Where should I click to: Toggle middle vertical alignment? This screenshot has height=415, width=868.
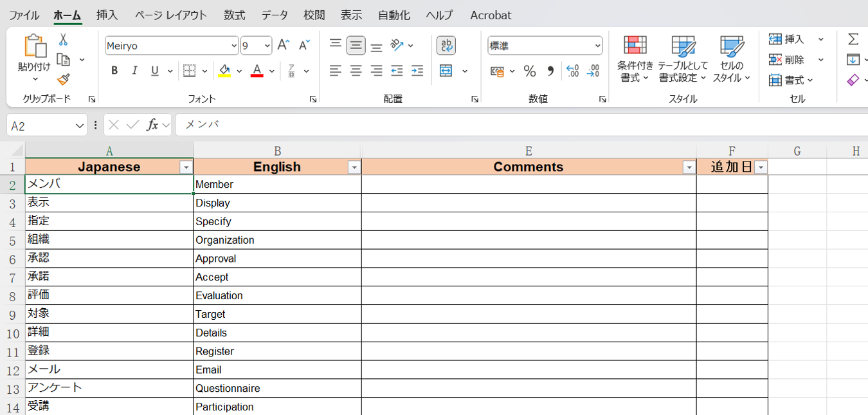356,45
